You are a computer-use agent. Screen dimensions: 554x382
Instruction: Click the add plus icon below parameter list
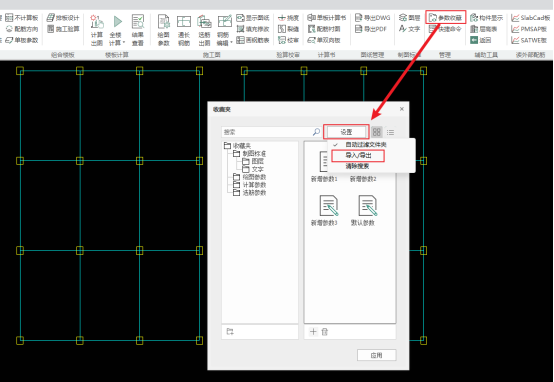(x=313, y=331)
